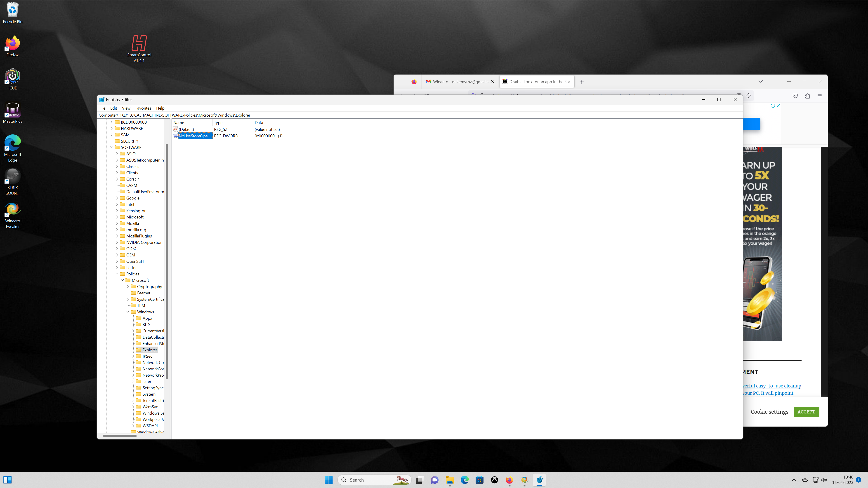Open the File menu in Registry Editor

[x=102, y=108]
